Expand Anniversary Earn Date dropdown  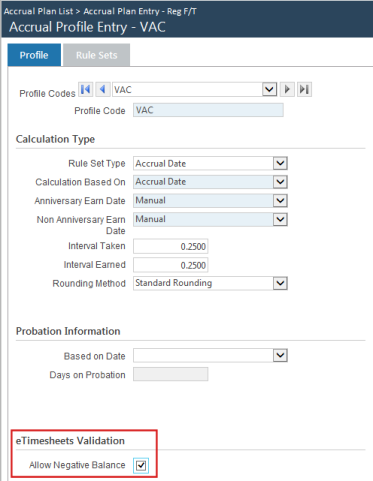[280, 201]
